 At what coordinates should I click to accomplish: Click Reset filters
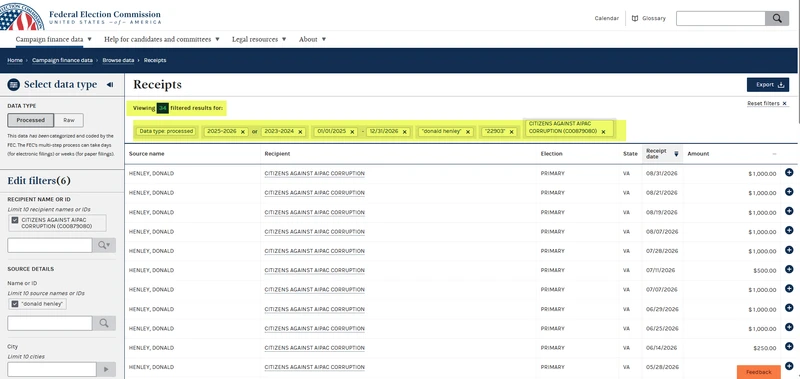pos(767,104)
